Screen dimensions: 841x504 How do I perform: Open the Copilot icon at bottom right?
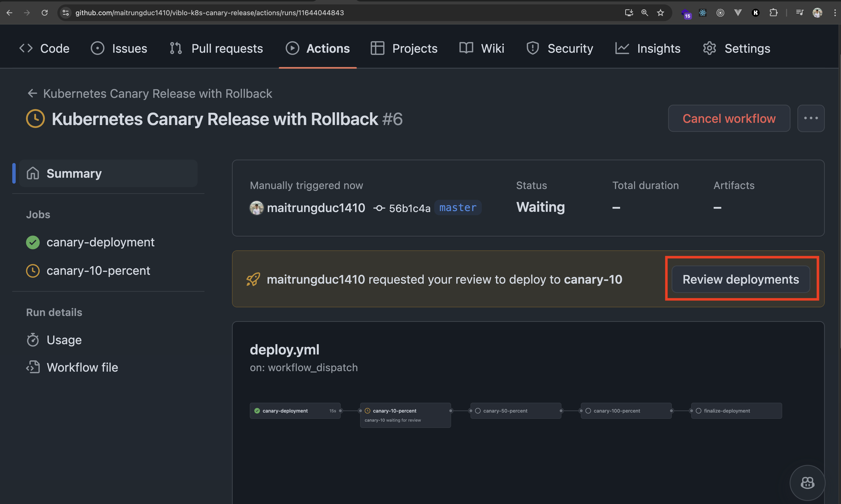807,483
